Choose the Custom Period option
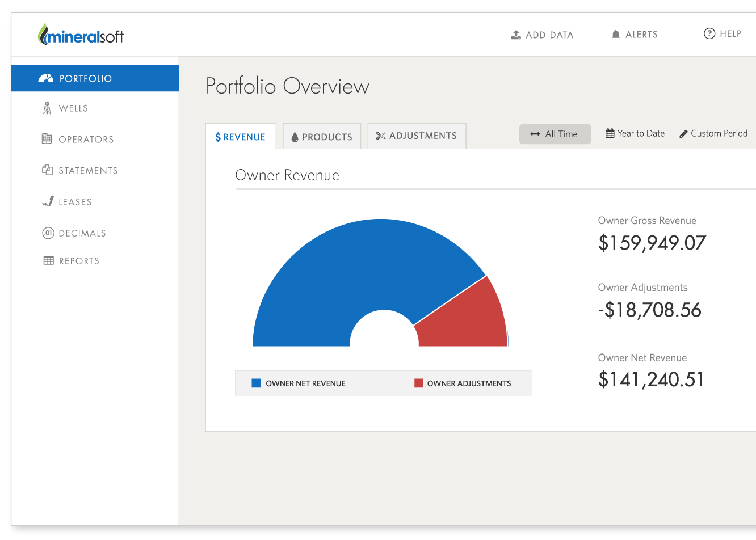756x540 pixels. (713, 134)
